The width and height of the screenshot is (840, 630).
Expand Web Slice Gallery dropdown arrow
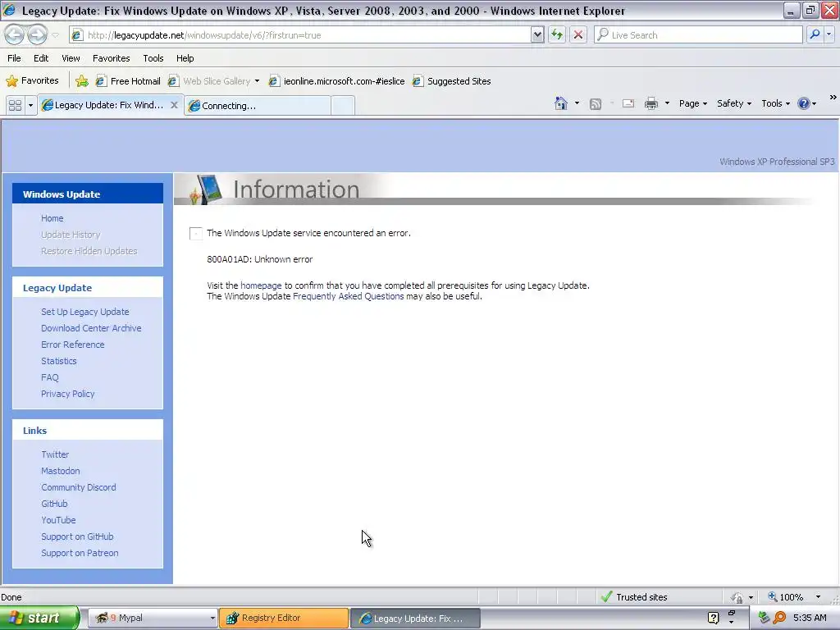click(x=257, y=81)
